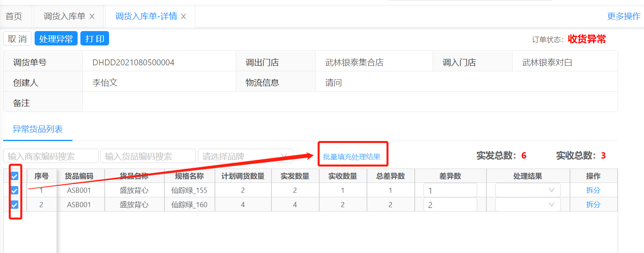Image resolution: width=644 pixels, height=253 pixels.
Task: Expand the 请选择品牌 brand dropdown
Action: click(245, 156)
